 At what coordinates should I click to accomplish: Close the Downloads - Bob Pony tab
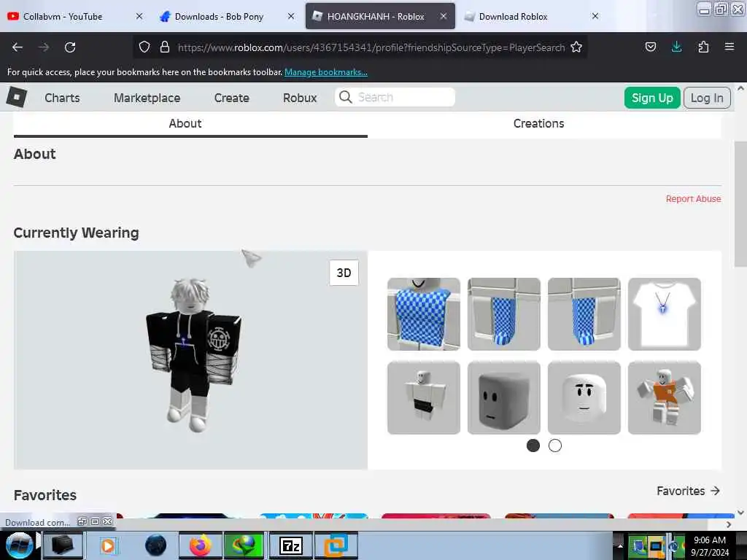tap(291, 16)
